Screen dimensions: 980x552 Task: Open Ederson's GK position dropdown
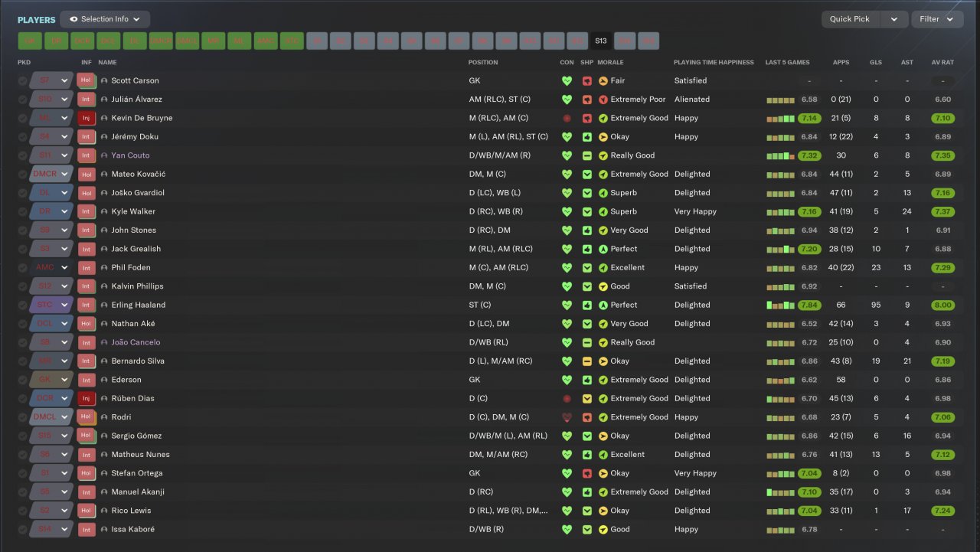coord(51,380)
